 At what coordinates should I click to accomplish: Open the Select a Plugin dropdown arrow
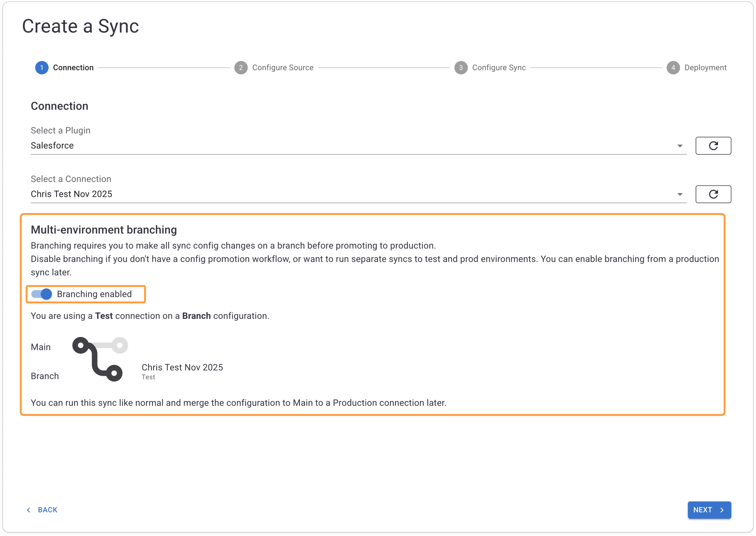pos(680,146)
